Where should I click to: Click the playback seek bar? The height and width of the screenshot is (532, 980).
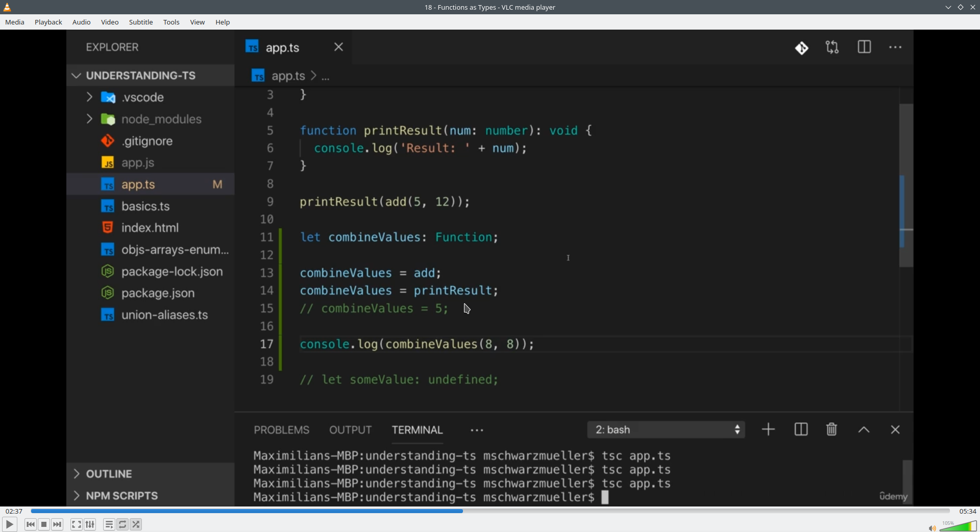(490, 511)
